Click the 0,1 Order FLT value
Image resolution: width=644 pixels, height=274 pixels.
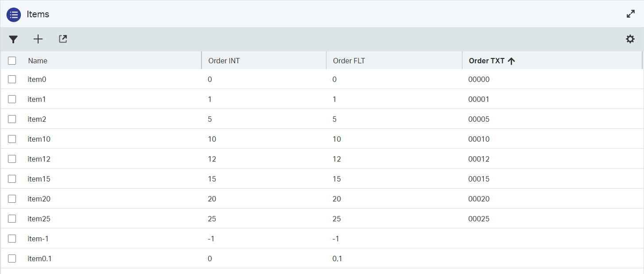[x=337, y=259]
